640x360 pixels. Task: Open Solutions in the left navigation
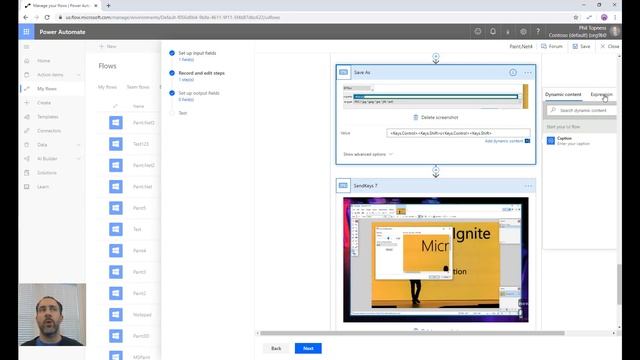(x=47, y=173)
